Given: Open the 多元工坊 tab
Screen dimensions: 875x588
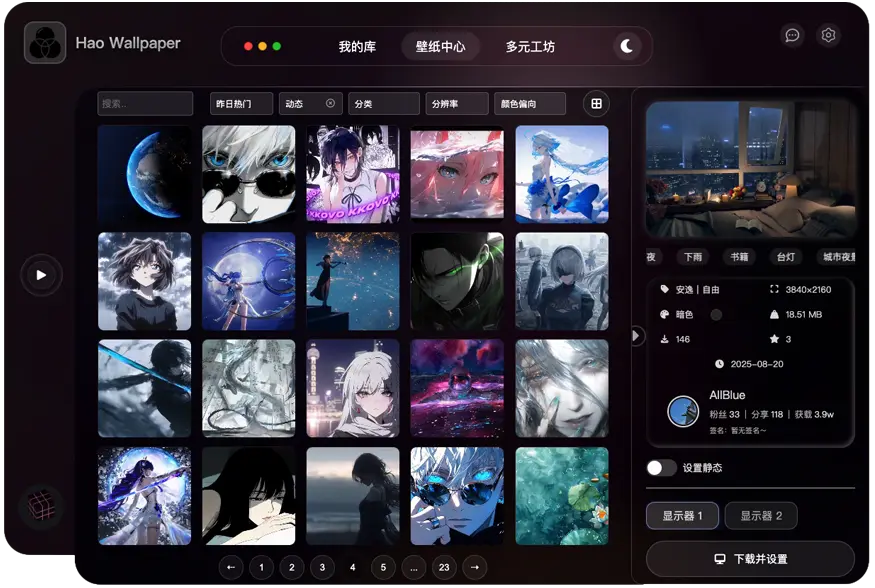Looking at the screenshot, I should pos(530,47).
